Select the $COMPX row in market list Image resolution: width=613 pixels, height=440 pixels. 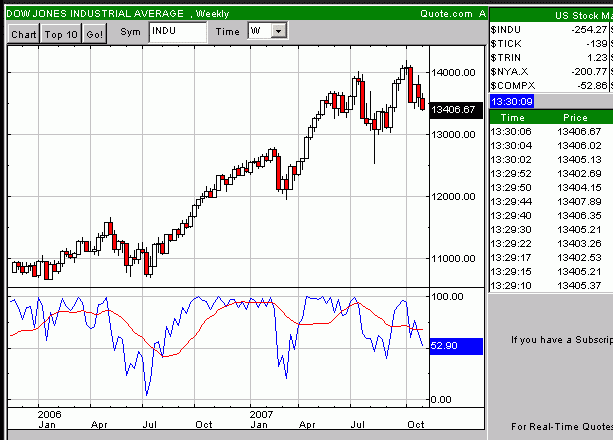[x=551, y=86]
